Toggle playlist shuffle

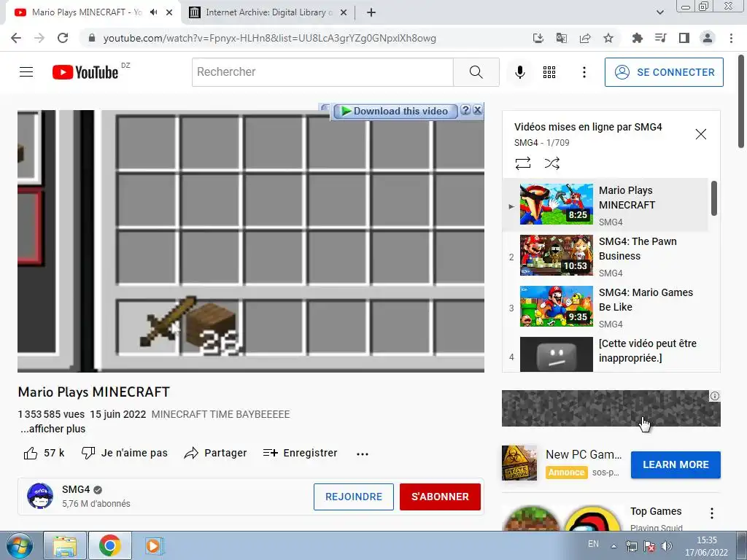coord(551,163)
